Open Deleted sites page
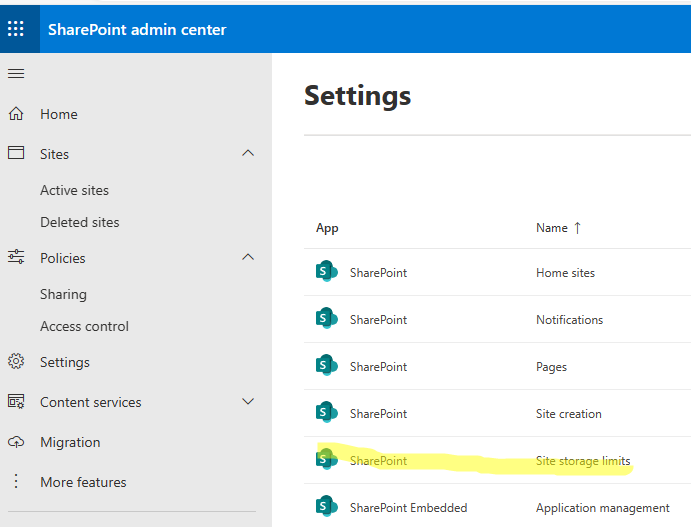The image size is (691, 527). [x=80, y=222]
